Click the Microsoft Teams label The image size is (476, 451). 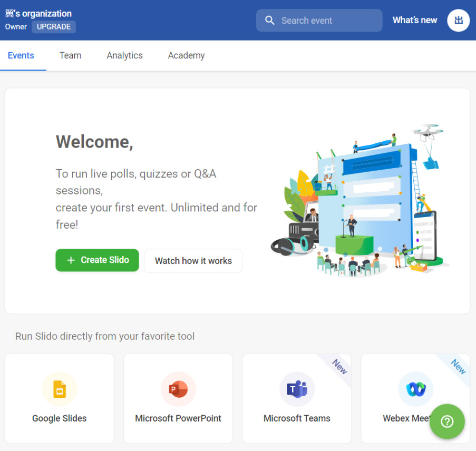[x=297, y=418]
